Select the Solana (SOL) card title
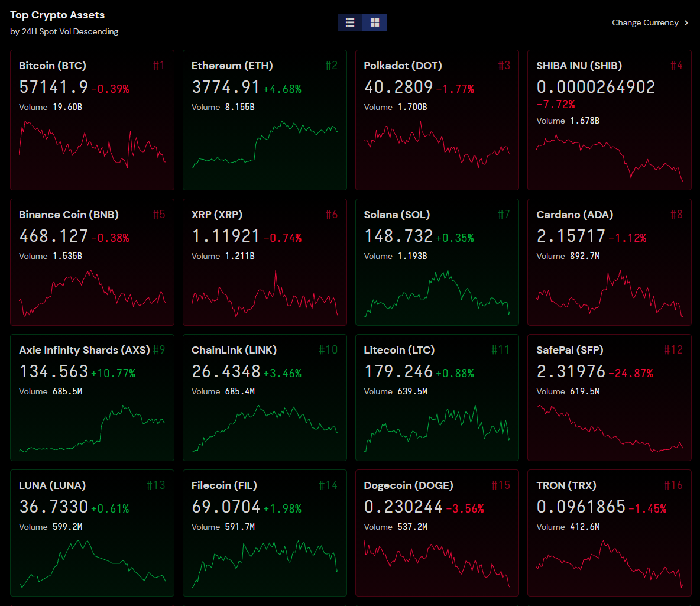 (x=397, y=215)
